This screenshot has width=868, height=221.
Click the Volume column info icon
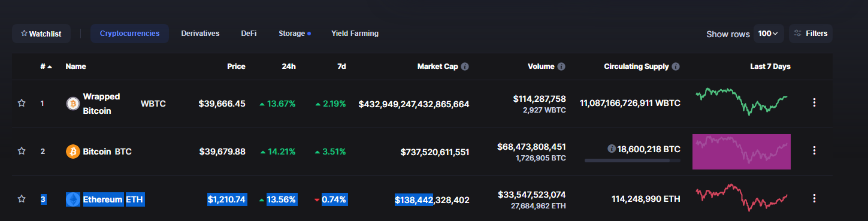click(x=561, y=66)
